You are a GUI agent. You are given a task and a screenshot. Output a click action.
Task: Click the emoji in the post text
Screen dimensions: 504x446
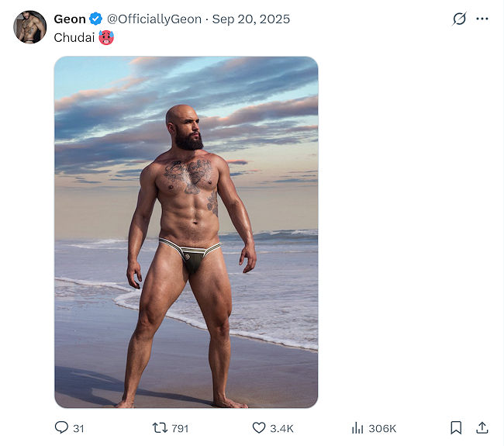pyautogui.click(x=106, y=37)
